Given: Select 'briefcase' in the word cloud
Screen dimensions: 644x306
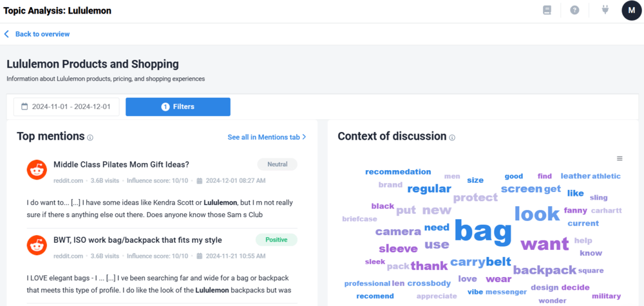Looking at the screenshot, I should click(x=359, y=219).
